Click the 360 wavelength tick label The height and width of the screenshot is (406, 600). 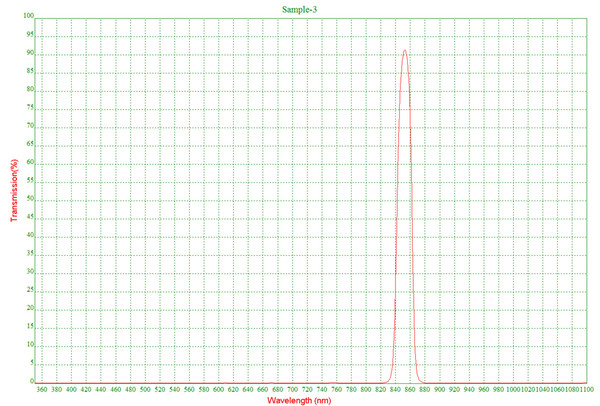click(x=42, y=390)
